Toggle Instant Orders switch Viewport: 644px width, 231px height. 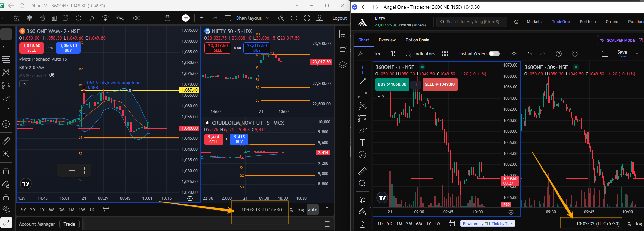point(494,54)
